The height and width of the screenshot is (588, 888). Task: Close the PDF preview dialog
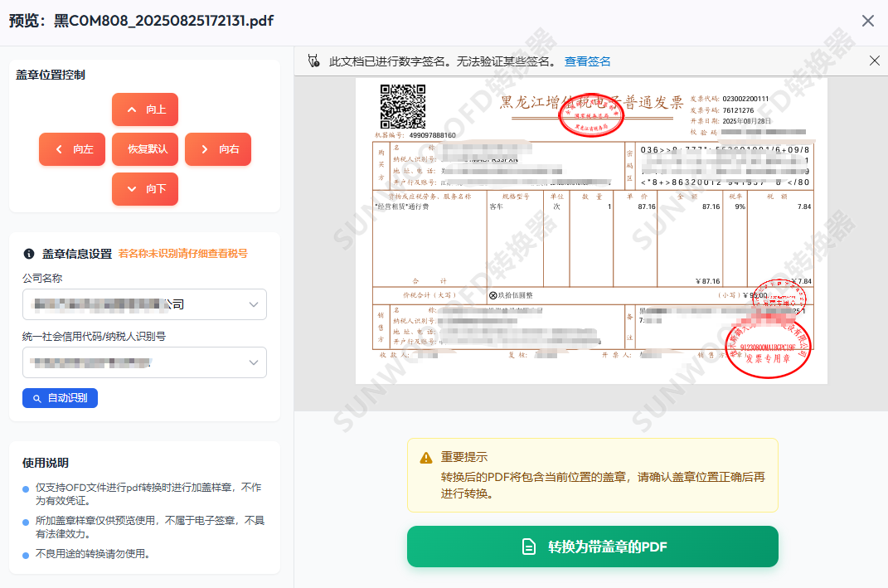(867, 21)
